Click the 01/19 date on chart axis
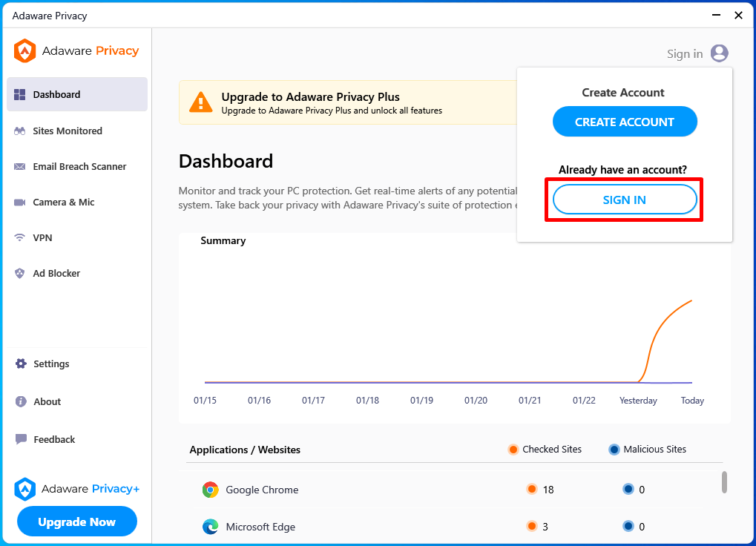The width and height of the screenshot is (756, 546). (421, 401)
